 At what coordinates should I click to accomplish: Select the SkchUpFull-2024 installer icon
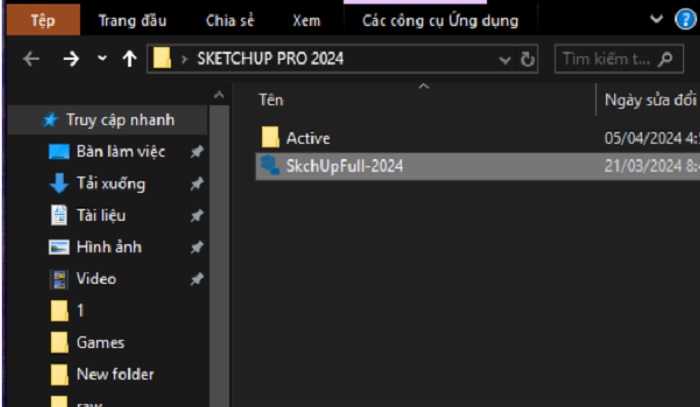[x=269, y=166]
